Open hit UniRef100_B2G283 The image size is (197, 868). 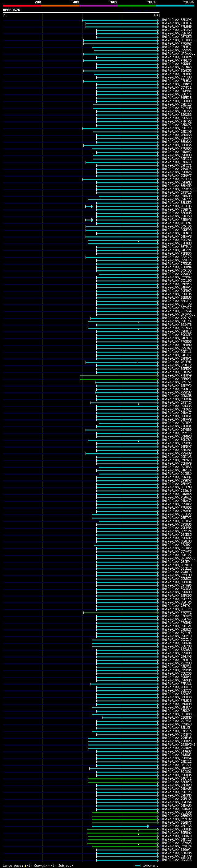pyautogui.click(x=176, y=115)
